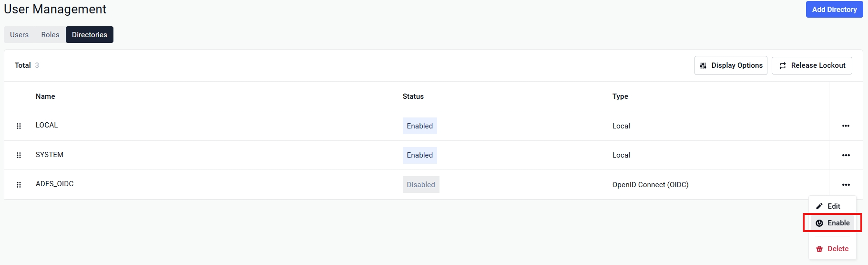Click the Disabled status badge for ADFS_OIDC
The width and height of the screenshot is (868, 265).
pos(421,185)
